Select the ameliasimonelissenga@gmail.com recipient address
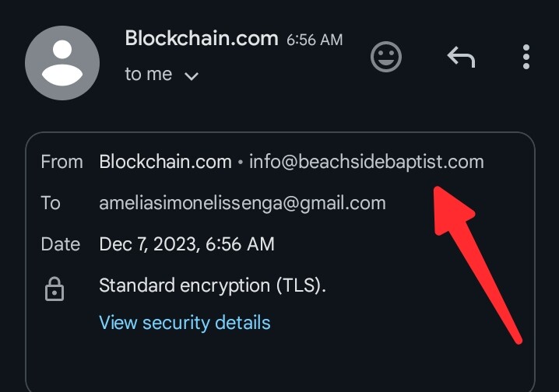The image size is (559, 392). pos(242,203)
